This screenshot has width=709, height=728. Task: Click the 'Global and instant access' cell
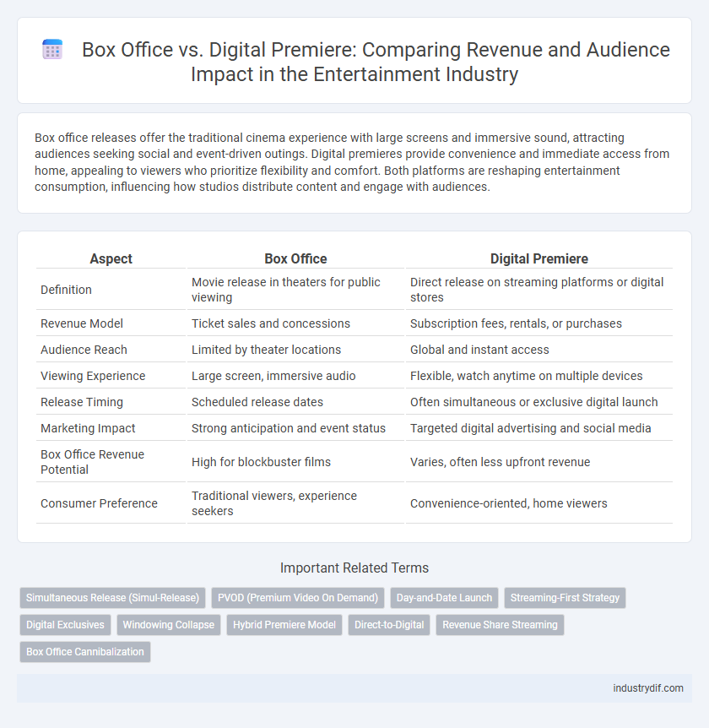539,350
